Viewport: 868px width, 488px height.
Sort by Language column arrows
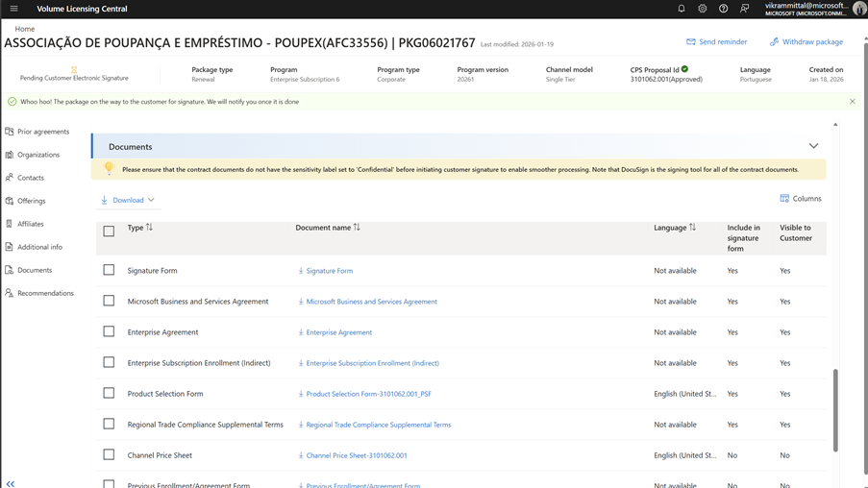pos(692,228)
